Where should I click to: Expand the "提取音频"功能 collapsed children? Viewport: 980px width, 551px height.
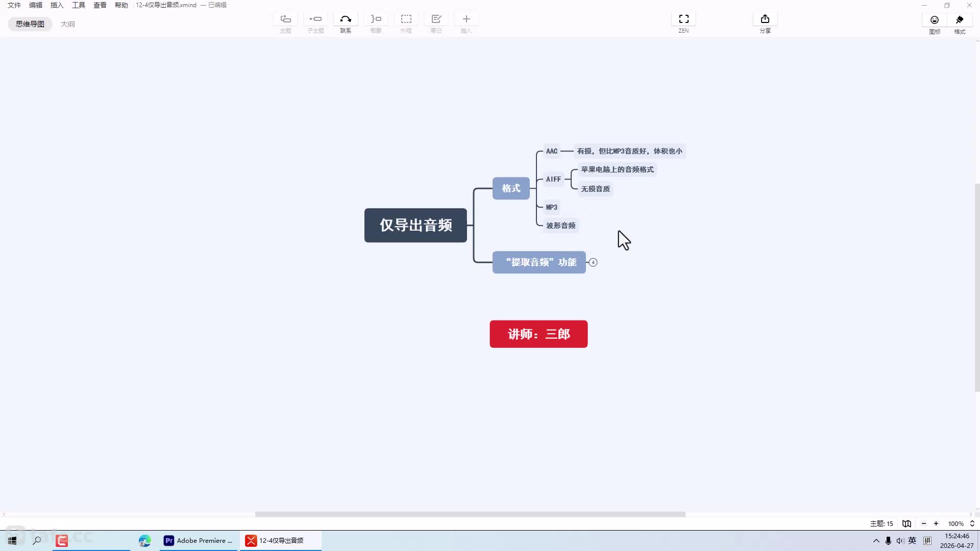(x=593, y=262)
